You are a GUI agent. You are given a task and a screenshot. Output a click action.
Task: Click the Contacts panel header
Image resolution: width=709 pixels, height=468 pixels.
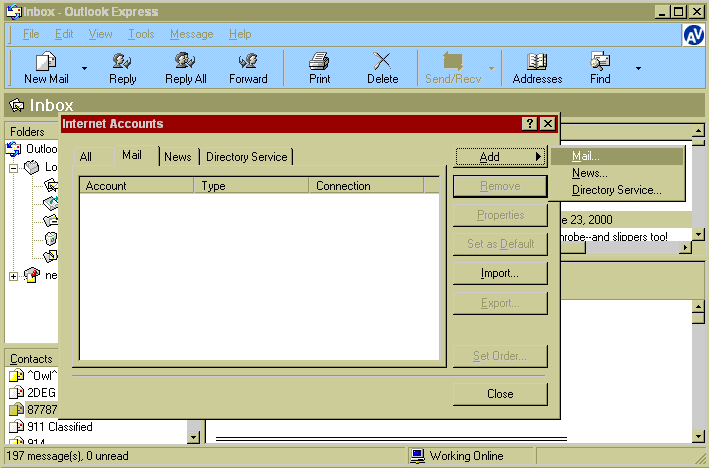32,359
